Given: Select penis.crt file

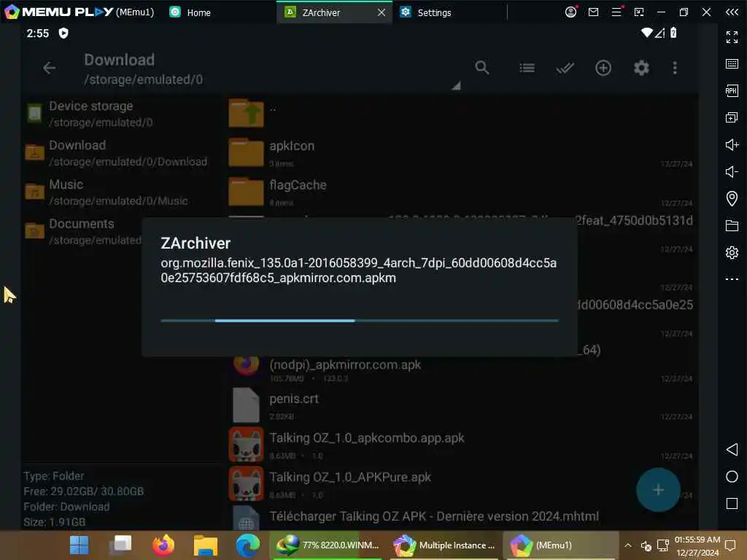Looking at the screenshot, I should (462, 405).
